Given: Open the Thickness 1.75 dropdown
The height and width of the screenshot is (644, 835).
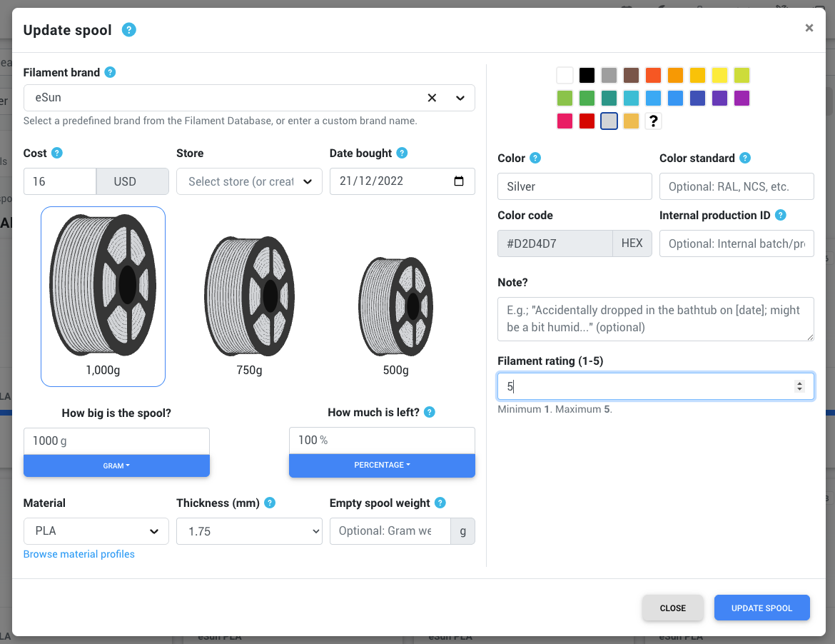Looking at the screenshot, I should point(249,531).
